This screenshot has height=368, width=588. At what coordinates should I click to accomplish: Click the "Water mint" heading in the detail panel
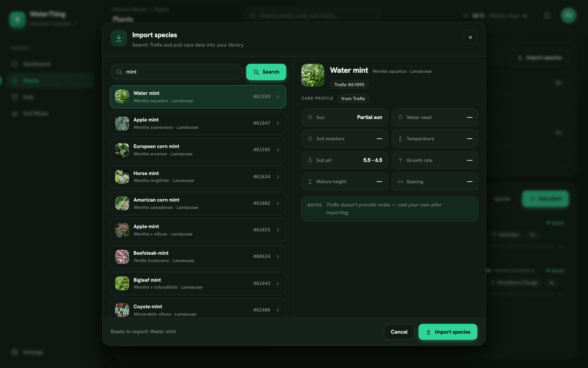pyautogui.click(x=349, y=70)
